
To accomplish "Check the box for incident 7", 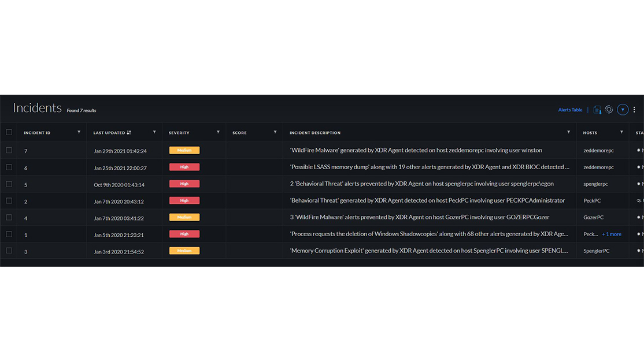I will click(x=9, y=150).
